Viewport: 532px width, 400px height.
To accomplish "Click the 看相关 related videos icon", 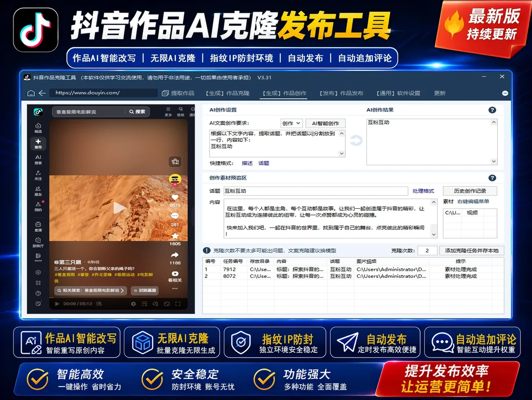I will point(175,274).
